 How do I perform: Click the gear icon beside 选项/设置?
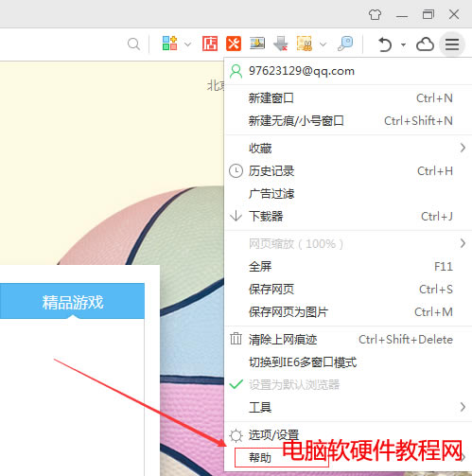236,435
